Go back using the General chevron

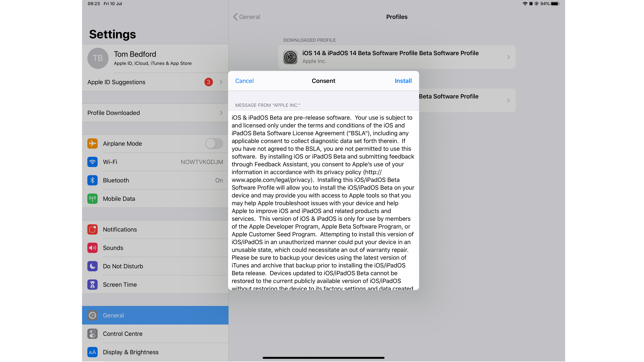point(235,17)
